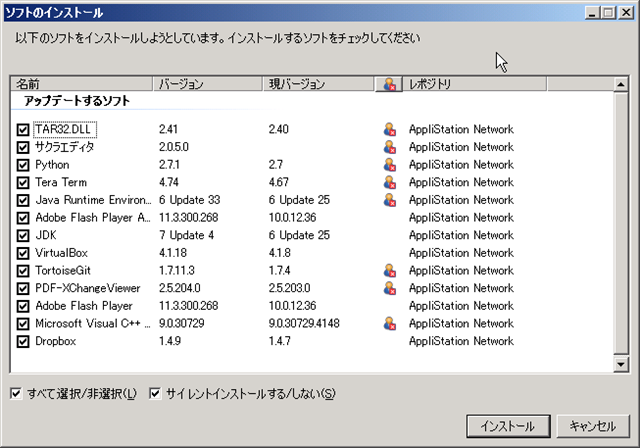
Task: Uncheck the Dropbox checkbox
Action: click(x=23, y=341)
